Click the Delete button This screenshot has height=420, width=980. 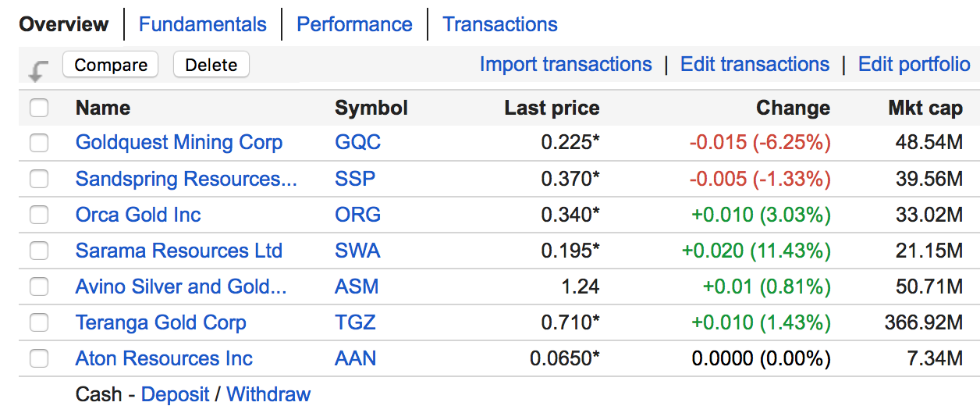click(211, 65)
